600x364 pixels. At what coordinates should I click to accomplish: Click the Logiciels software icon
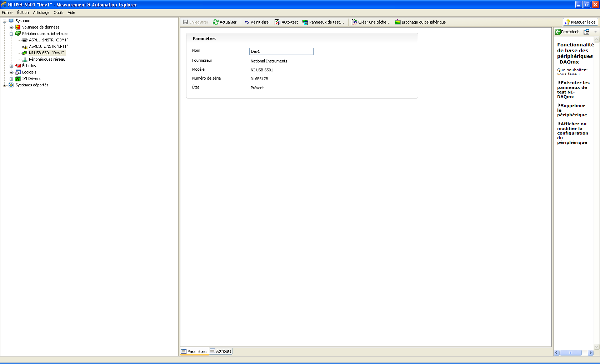click(x=18, y=72)
